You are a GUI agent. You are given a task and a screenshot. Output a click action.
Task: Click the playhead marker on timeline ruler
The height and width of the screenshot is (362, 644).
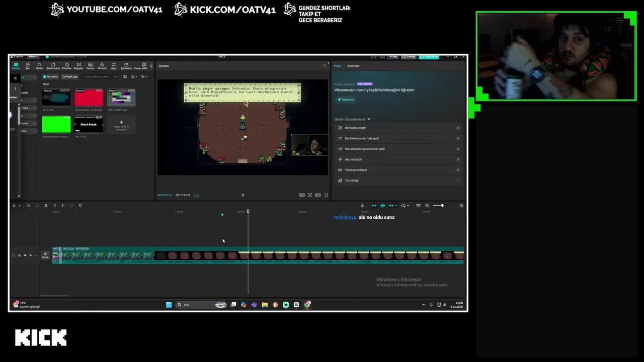[248, 211]
